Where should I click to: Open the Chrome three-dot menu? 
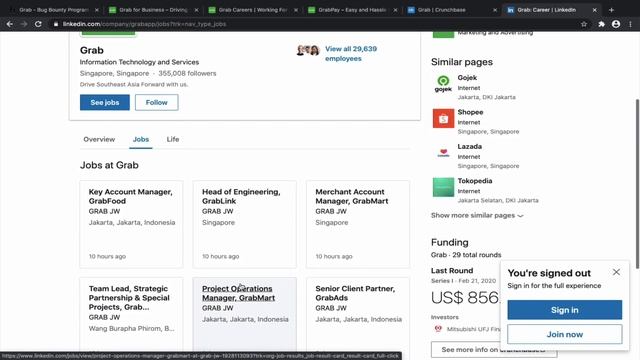pos(631,24)
